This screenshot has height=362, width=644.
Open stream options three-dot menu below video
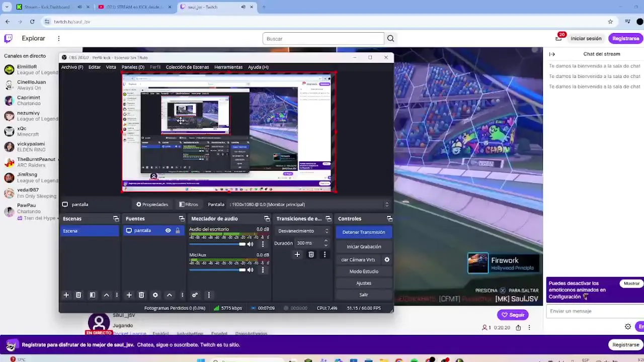529,328
